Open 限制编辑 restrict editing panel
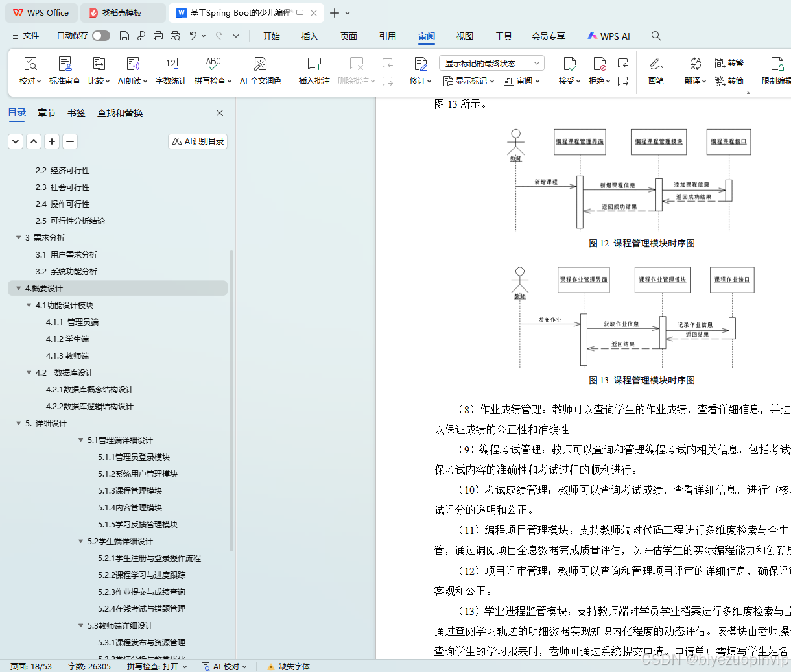Viewport: 791px width, 672px height. pyautogui.click(x=779, y=70)
